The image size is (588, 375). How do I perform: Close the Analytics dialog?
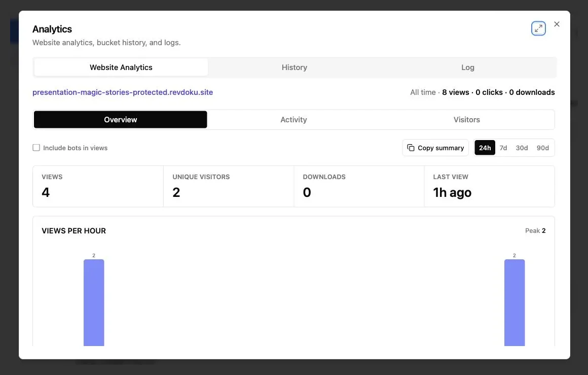[557, 24]
